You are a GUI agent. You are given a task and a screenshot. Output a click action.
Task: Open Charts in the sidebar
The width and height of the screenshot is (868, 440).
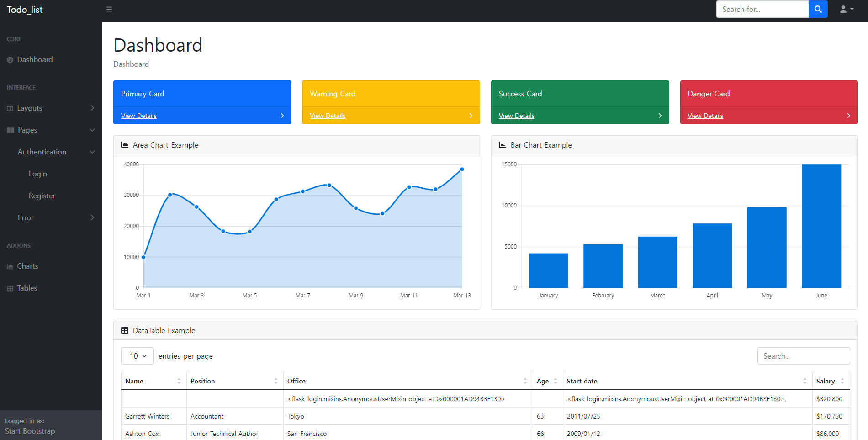coord(51,266)
